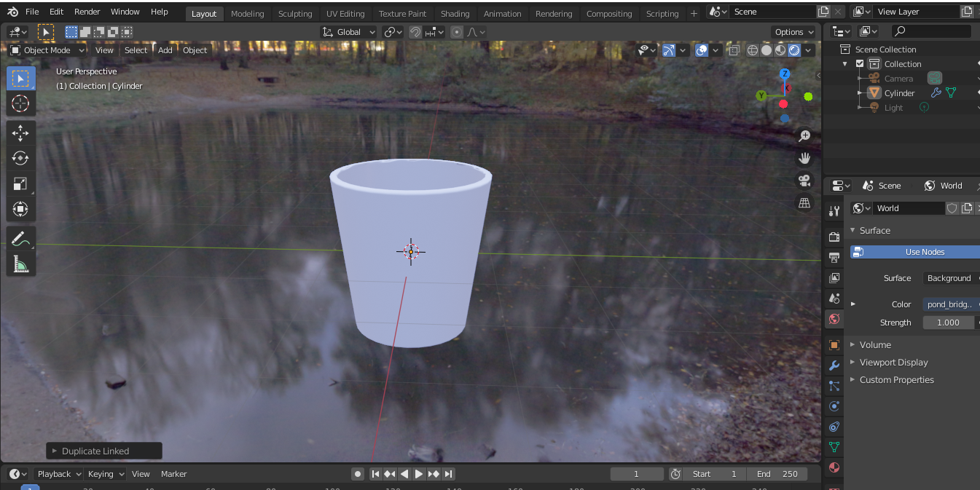Open the Options dropdown
980x490 pixels.
[794, 32]
